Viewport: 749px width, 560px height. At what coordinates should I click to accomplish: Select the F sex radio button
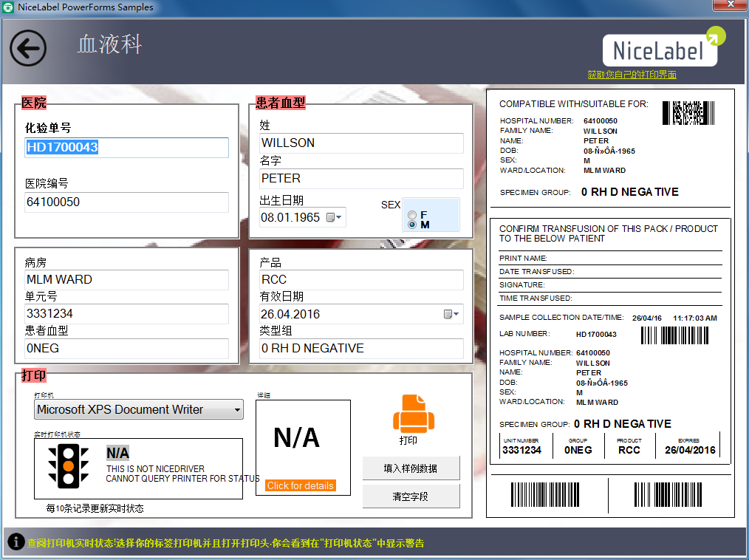pos(412,214)
